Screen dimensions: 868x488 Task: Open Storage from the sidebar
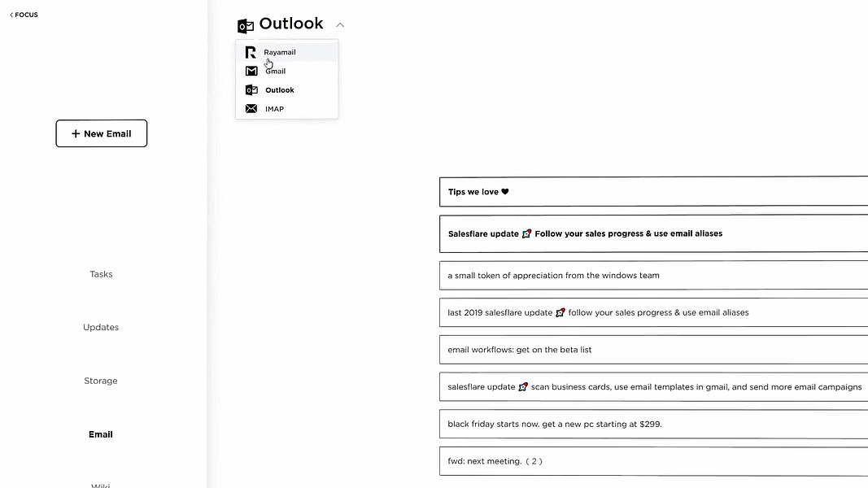(101, 381)
